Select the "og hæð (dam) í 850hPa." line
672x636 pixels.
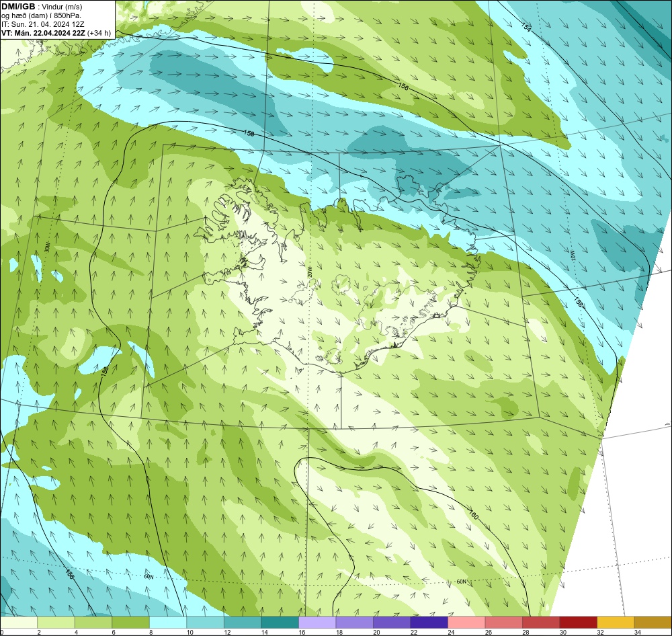click(41, 15)
